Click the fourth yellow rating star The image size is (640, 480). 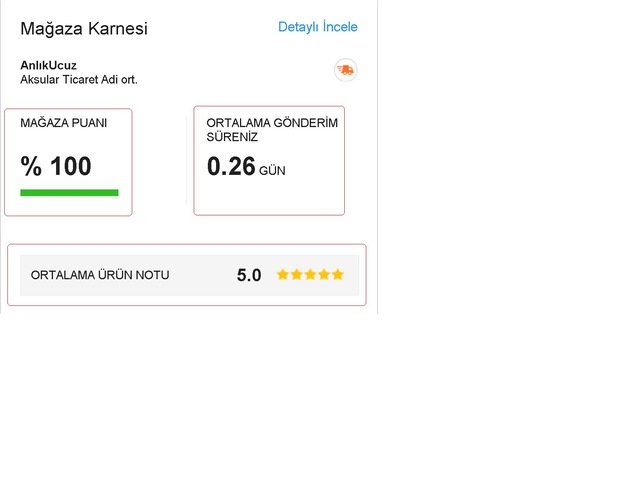[324, 274]
